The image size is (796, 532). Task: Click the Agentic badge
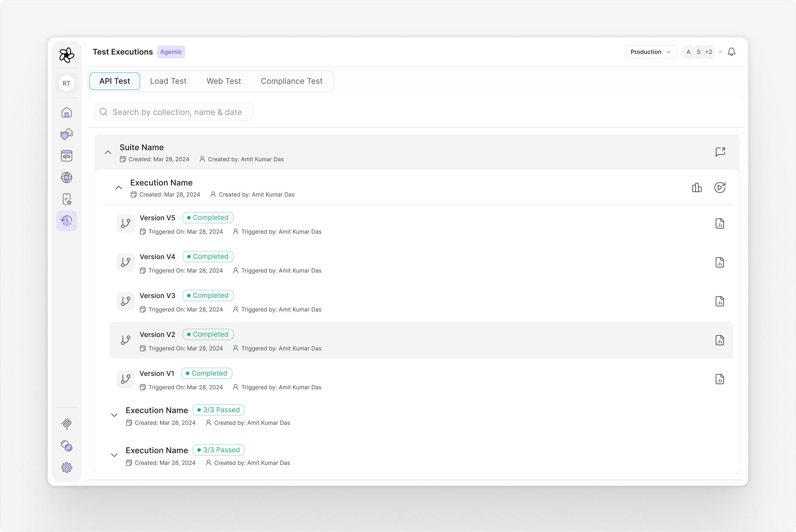[171, 52]
